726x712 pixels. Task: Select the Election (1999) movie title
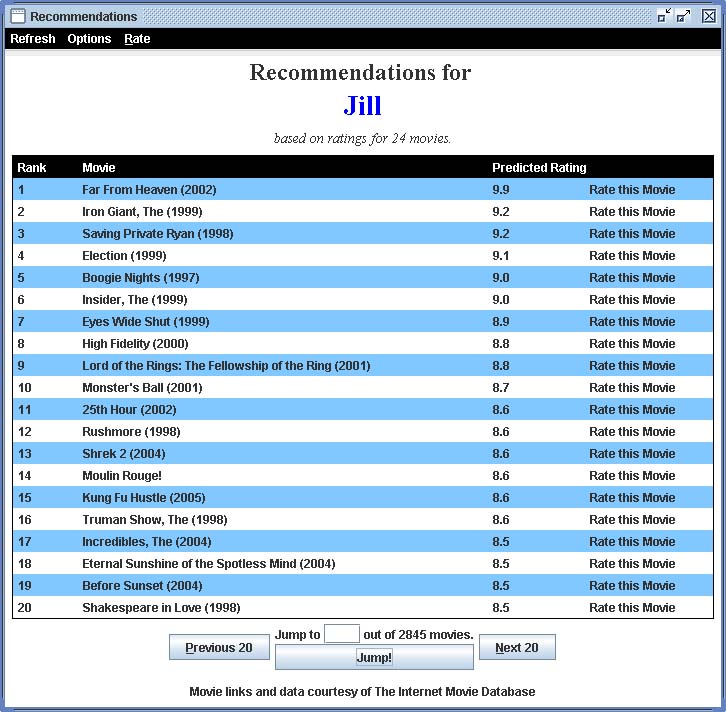124,256
